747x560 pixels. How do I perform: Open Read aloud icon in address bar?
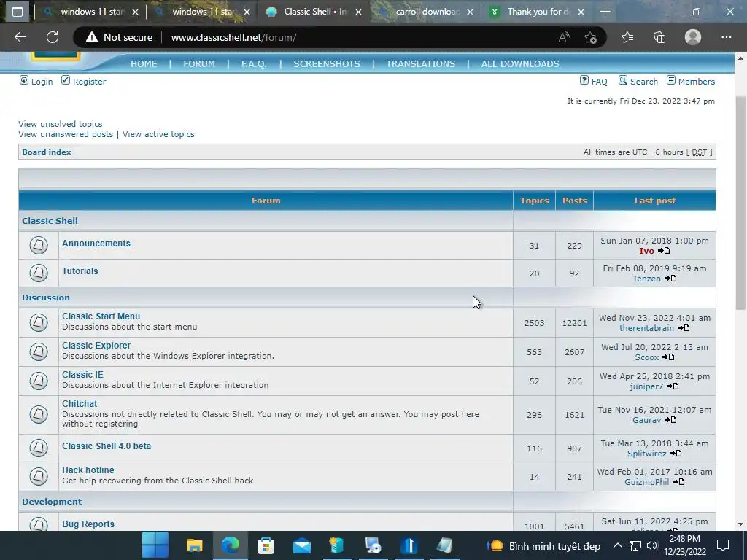tap(564, 37)
